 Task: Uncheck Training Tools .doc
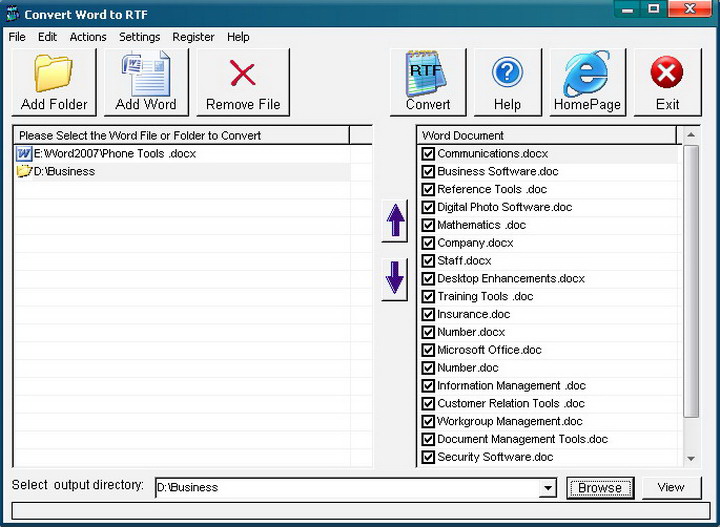428,297
